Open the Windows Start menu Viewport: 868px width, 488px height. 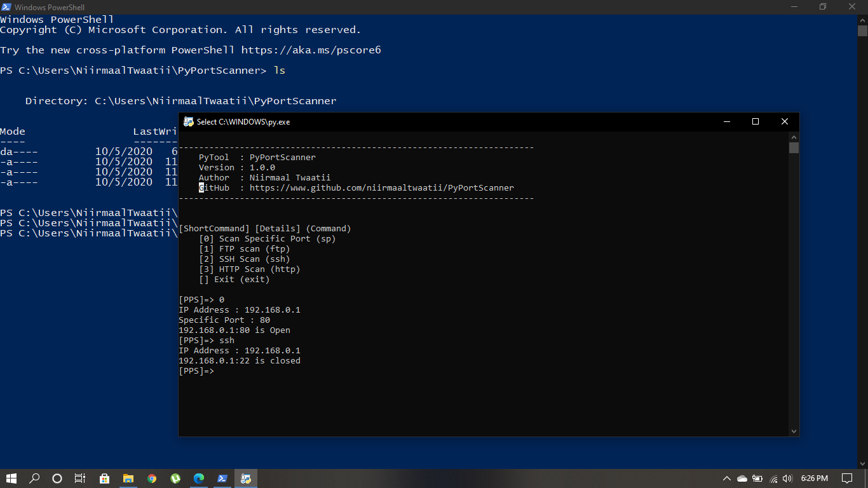coord(11,478)
